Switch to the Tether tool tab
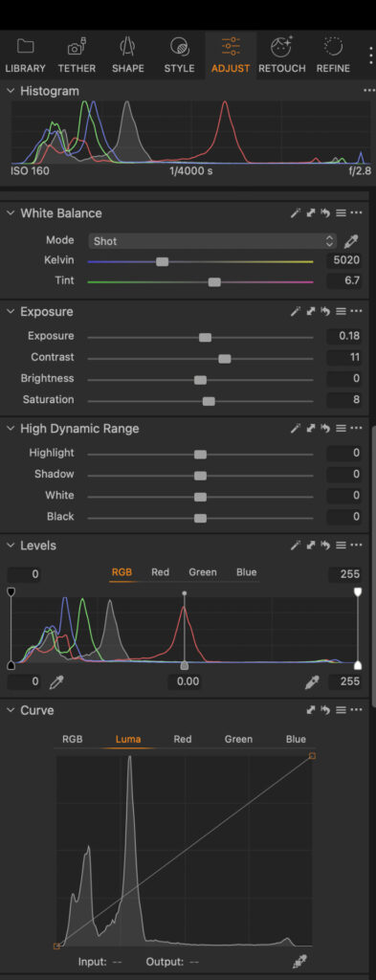The width and height of the screenshot is (376, 980). [x=77, y=56]
